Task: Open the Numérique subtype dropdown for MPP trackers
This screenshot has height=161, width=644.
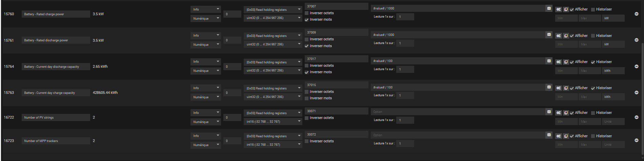Action: (x=205, y=145)
